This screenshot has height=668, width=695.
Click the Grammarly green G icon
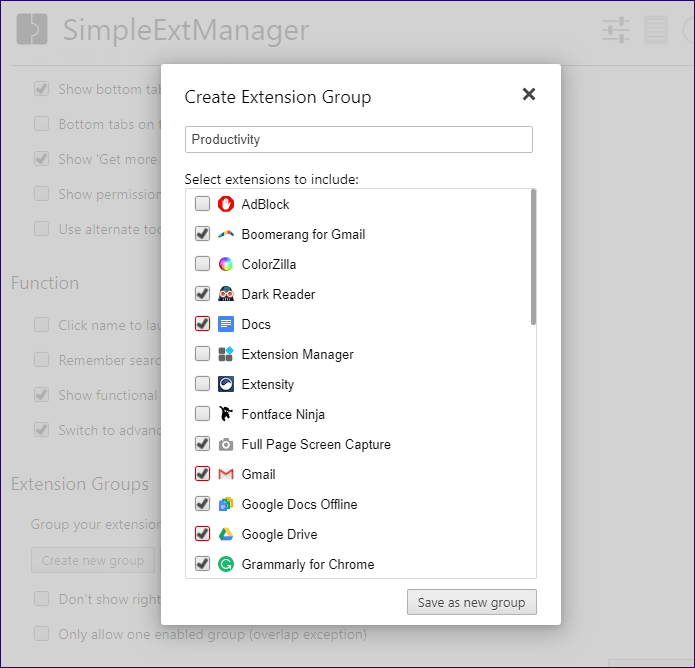click(226, 564)
